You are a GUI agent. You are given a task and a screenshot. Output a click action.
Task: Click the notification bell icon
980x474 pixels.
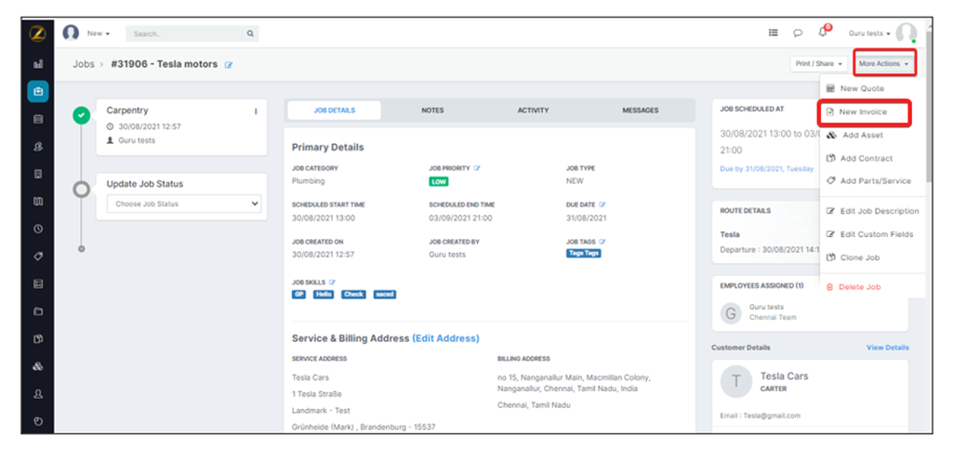[x=823, y=33]
